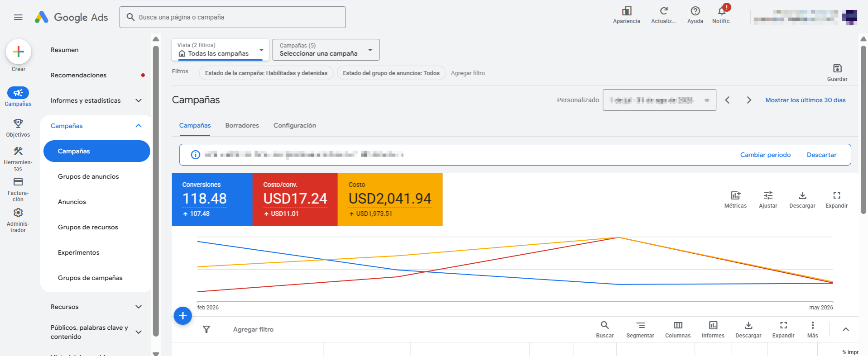
Task: Switch to Borradores tab
Action: pos(242,125)
